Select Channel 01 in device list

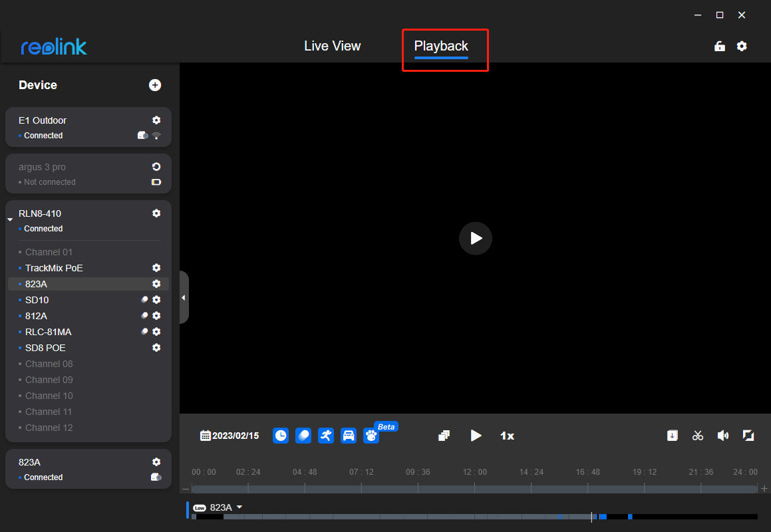(x=49, y=252)
